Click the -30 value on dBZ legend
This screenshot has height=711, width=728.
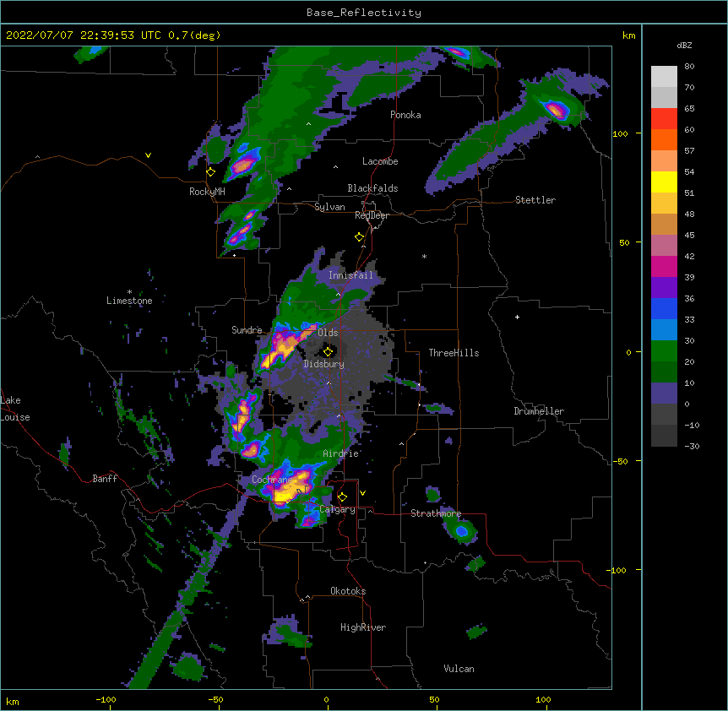click(692, 446)
